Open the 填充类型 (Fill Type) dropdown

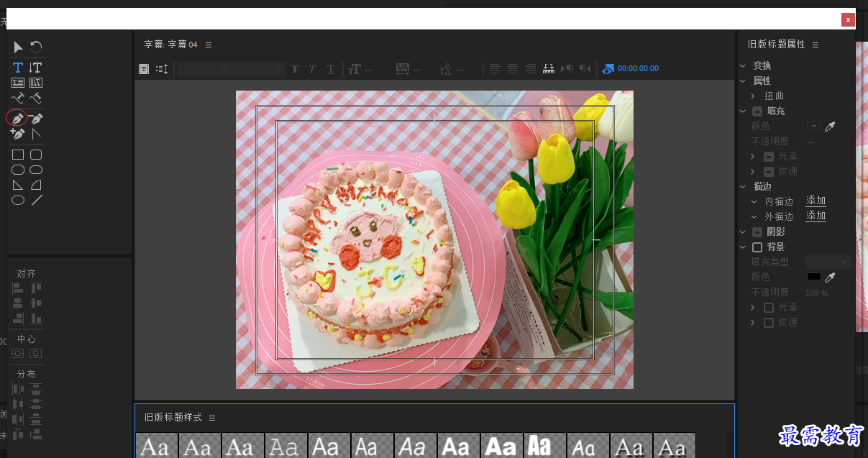pos(828,262)
